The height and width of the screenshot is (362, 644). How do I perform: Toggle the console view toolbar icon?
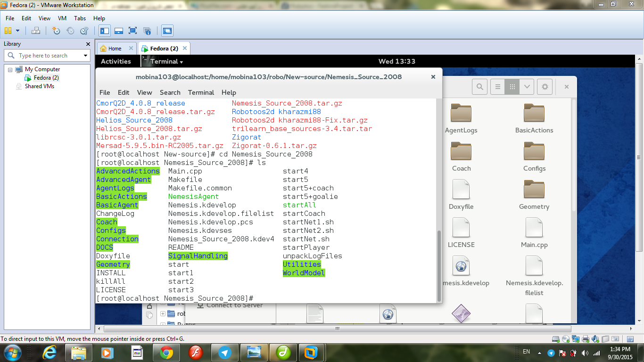click(x=167, y=31)
